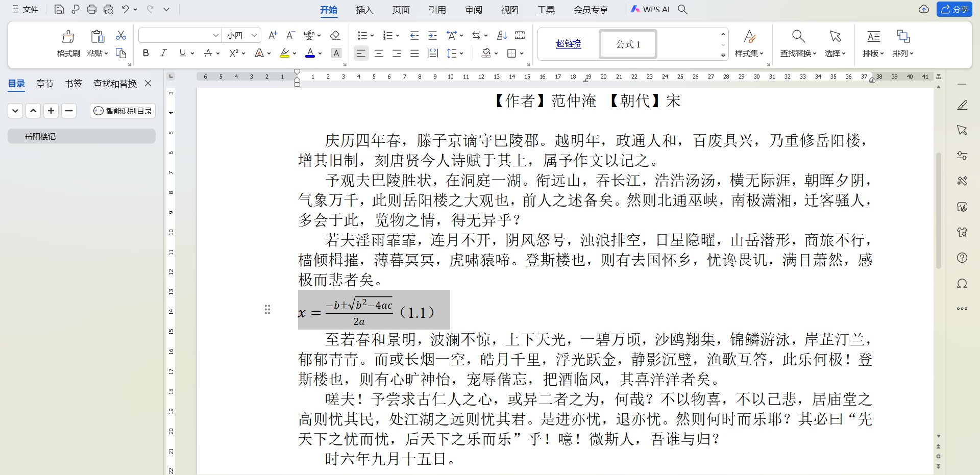980x475 pixels.
Task: Click the vertical scrollbar thumb
Action: click(938, 210)
